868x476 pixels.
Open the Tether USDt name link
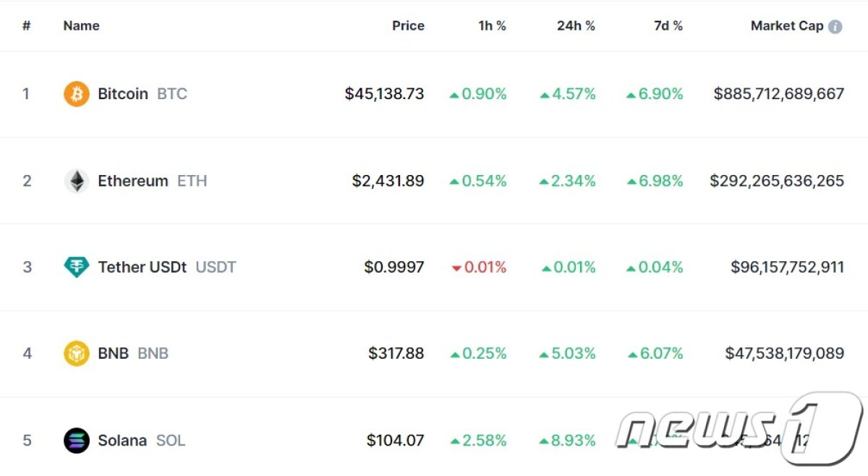[142, 267]
